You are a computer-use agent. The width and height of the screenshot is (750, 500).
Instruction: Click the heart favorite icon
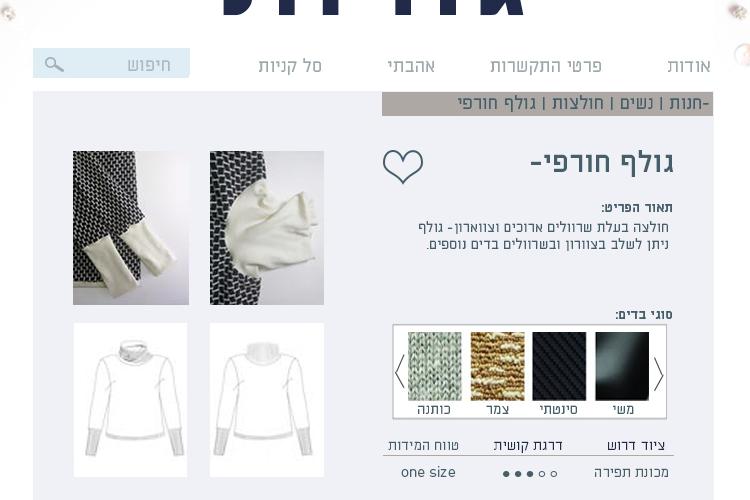pyautogui.click(x=403, y=166)
